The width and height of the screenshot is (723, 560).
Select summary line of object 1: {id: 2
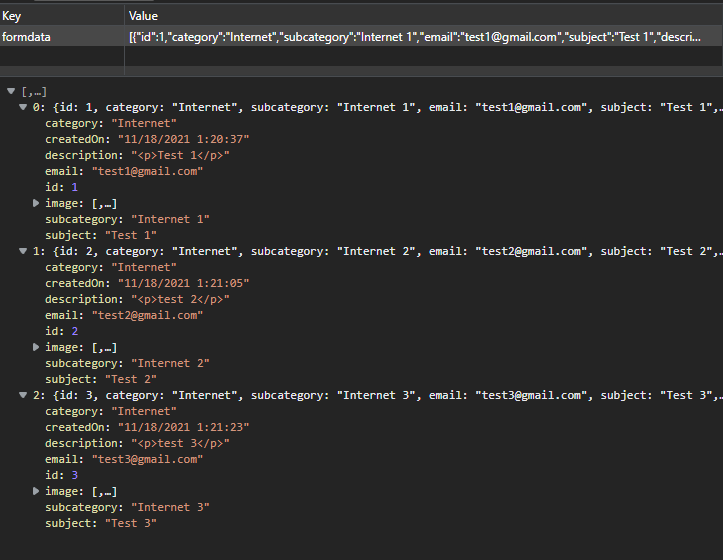tap(377, 251)
